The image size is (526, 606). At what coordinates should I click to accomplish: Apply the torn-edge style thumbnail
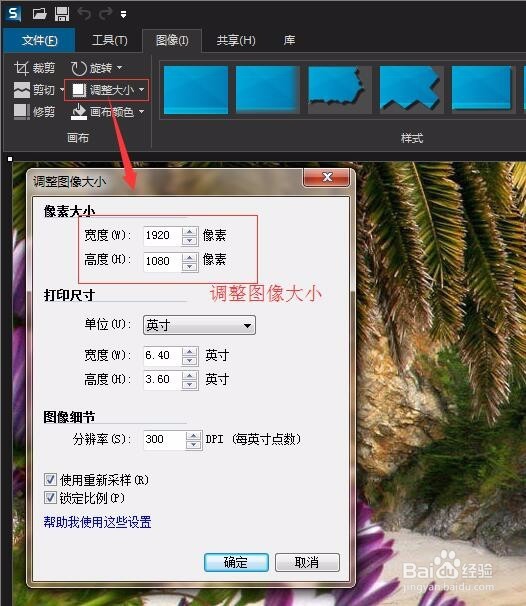(339, 90)
